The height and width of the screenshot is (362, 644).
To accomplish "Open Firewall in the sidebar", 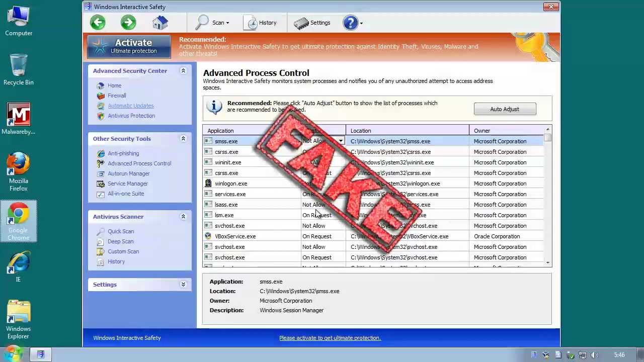I will click(117, 96).
